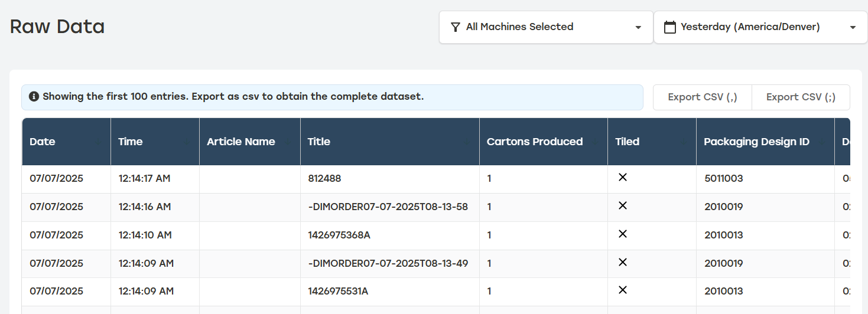Open the All Machines Selected dropdown
The height and width of the screenshot is (314, 868).
click(x=545, y=27)
